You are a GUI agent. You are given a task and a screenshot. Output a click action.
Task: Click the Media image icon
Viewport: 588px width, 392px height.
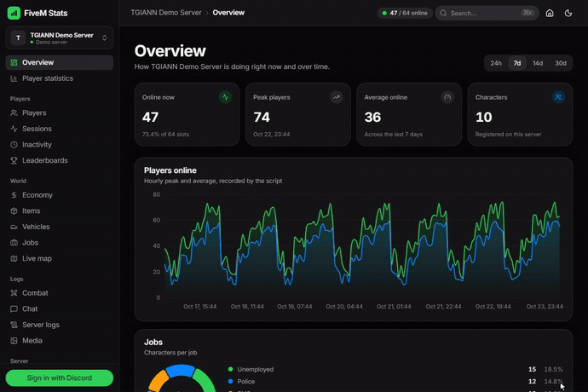coord(14,341)
